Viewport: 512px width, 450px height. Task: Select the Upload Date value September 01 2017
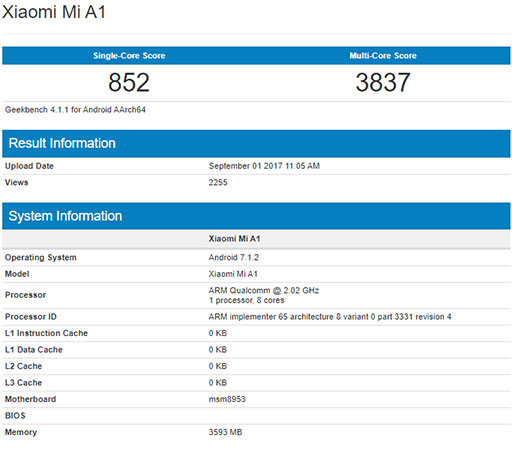click(264, 166)
